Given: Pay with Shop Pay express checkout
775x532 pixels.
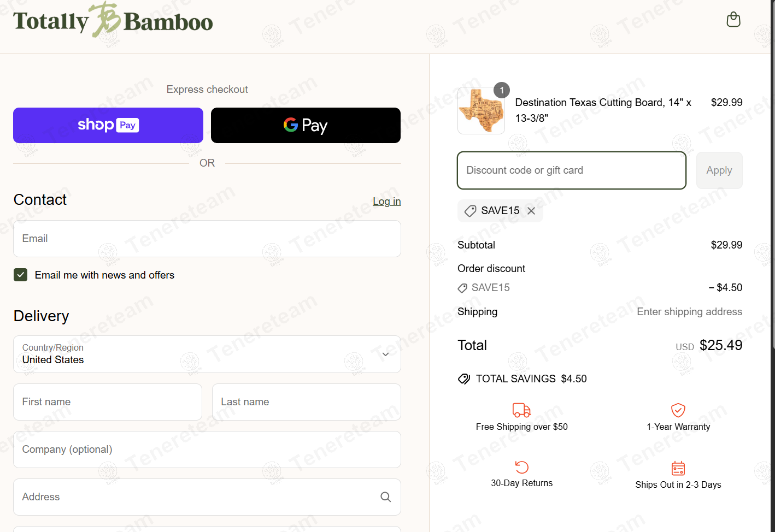Looking at the screenshot, I should point(108,125).
